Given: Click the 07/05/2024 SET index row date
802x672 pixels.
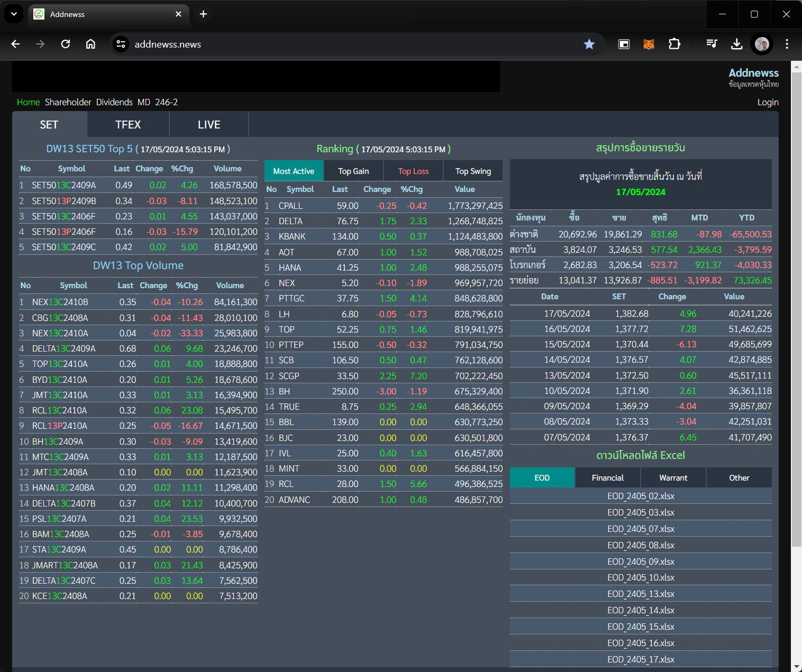Looking at the screenshot, I should point(567,437).
